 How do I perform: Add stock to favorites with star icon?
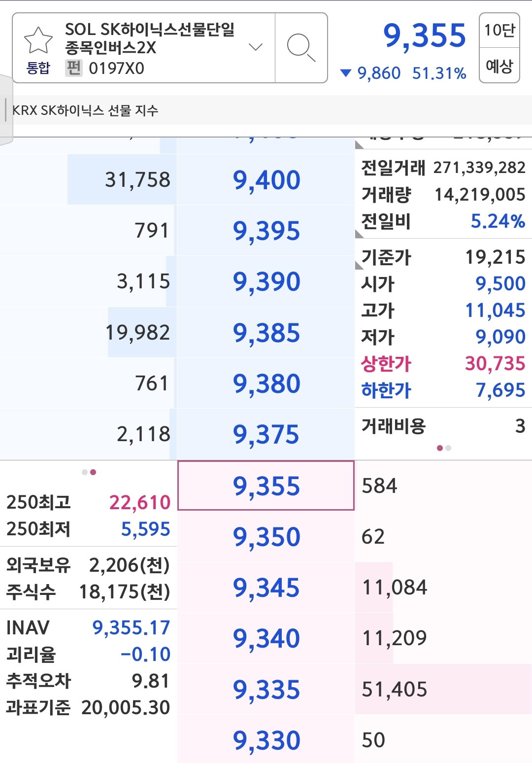point(38,41)
